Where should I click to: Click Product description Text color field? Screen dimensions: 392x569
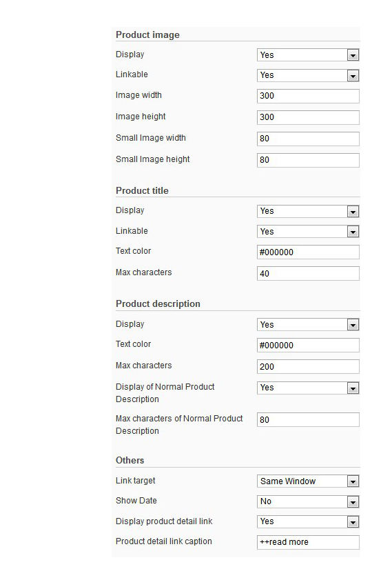[308, 345]
